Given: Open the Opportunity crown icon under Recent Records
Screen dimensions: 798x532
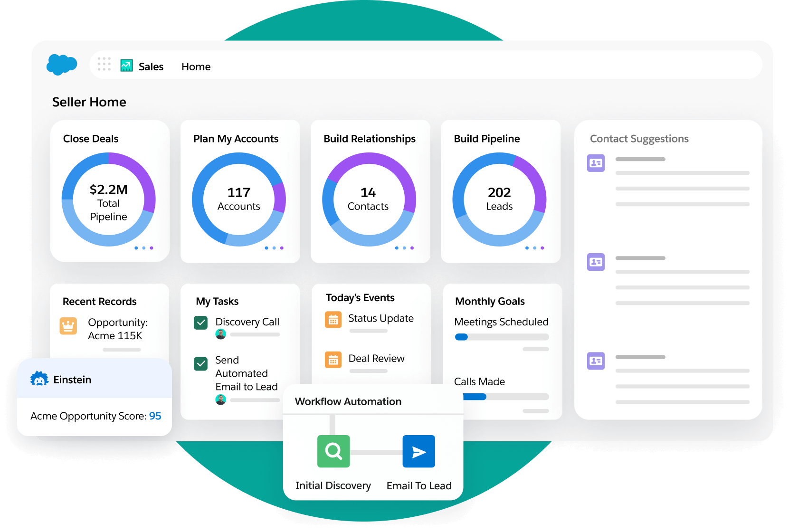Looking at the screenshot, I should (x=69, y=326).
